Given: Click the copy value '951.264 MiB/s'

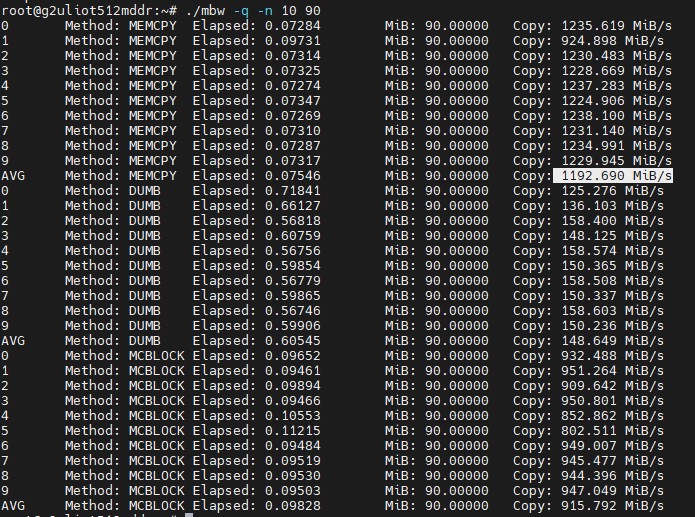Looking at the screenshot, I should point(613,371).
